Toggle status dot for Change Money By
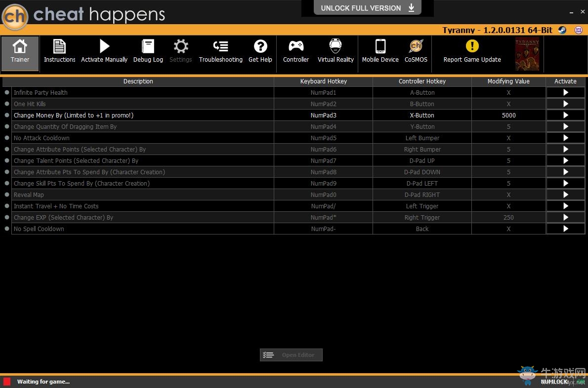The height and width of the screenshot is (388, 588). (7, 115)
